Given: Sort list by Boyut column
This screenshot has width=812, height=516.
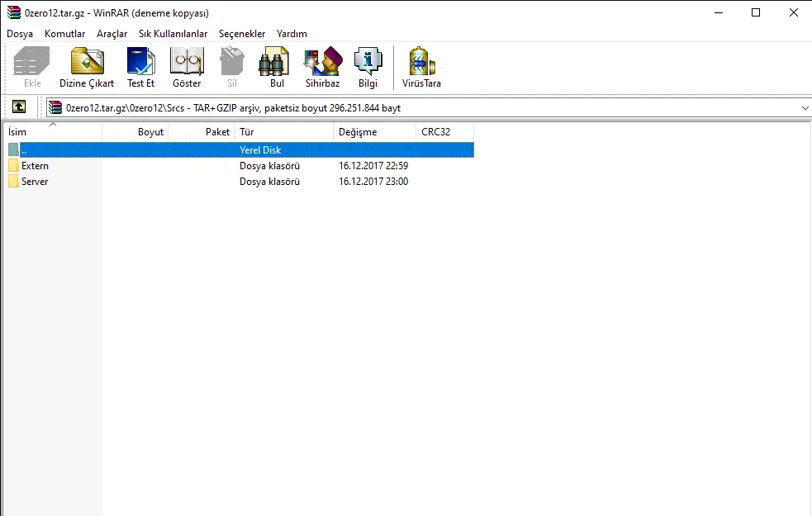Looking at the screenshot, I should 135,132.
